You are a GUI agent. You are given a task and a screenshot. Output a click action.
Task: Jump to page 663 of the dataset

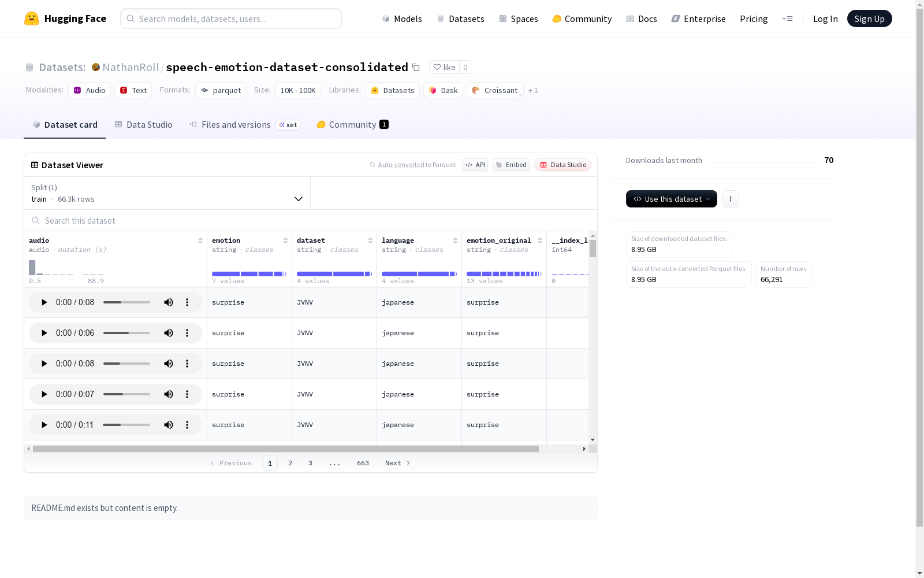coord(363,463)
